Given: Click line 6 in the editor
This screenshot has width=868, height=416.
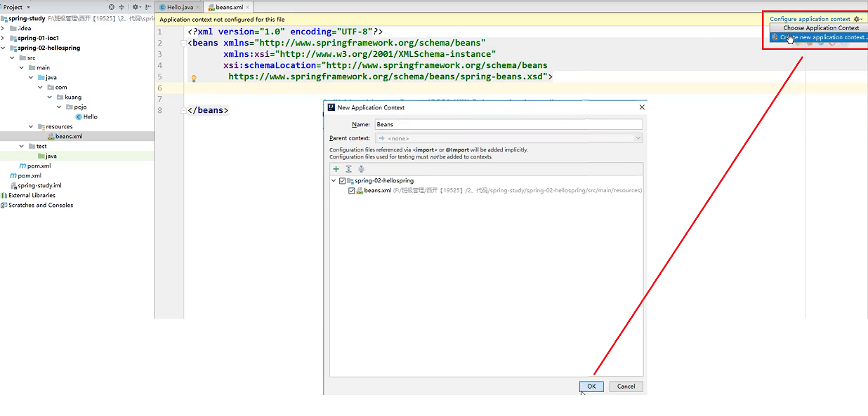Looking at the screenshot, I should click(x=525, y=88).
